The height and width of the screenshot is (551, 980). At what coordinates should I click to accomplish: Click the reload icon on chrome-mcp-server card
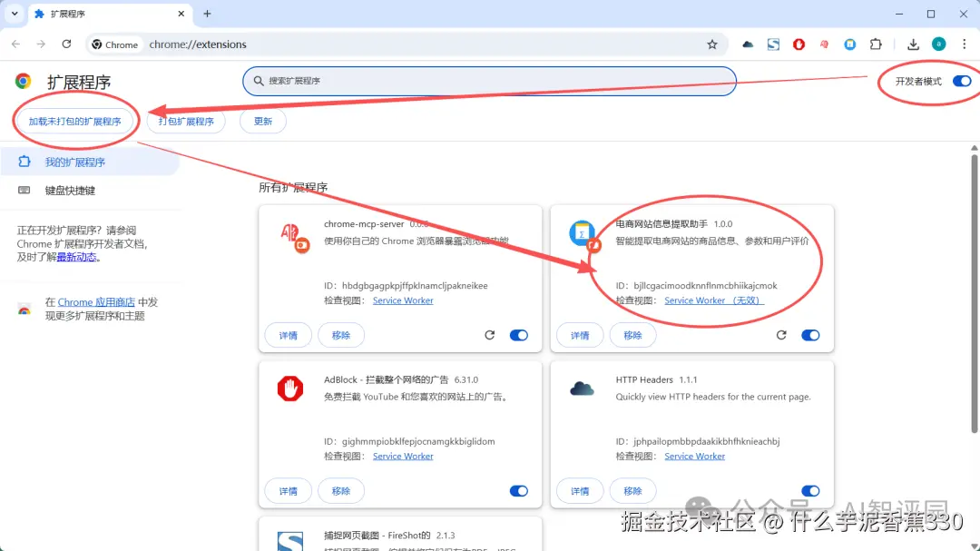[x=490, y=335]
